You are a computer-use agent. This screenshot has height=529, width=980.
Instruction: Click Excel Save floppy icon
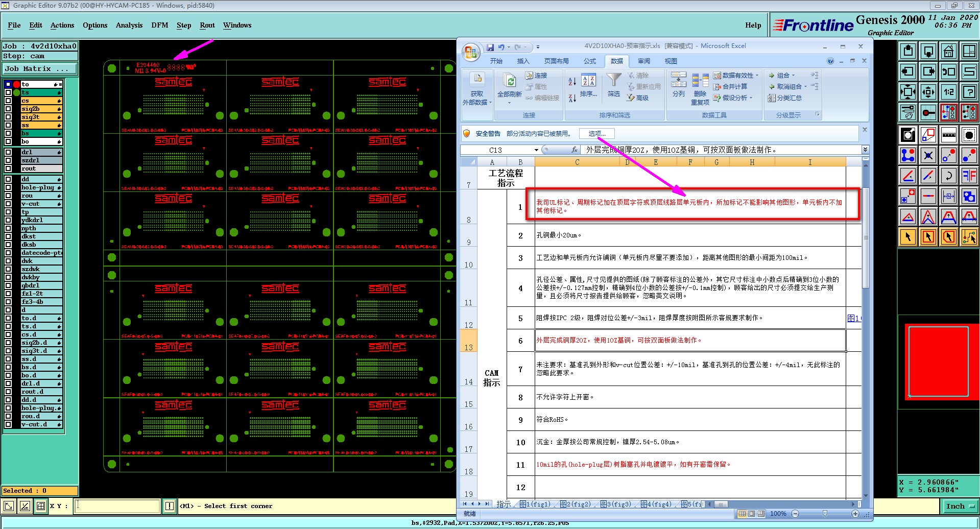pyautogui.click(x=490, y=47)
